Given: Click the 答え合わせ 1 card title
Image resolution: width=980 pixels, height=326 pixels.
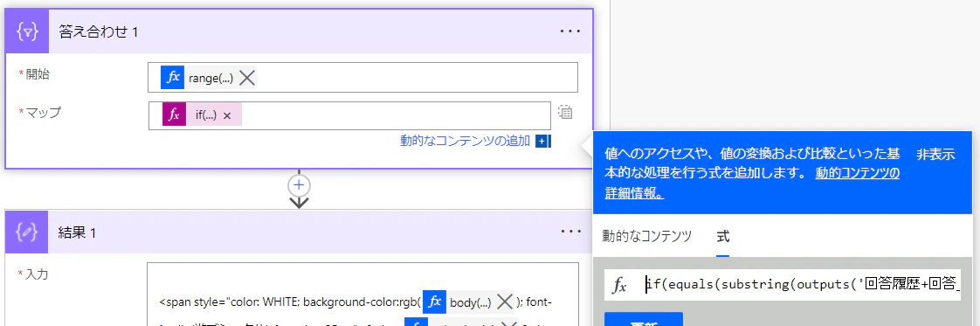Looking at the screenshot, I should coord(98,32).
